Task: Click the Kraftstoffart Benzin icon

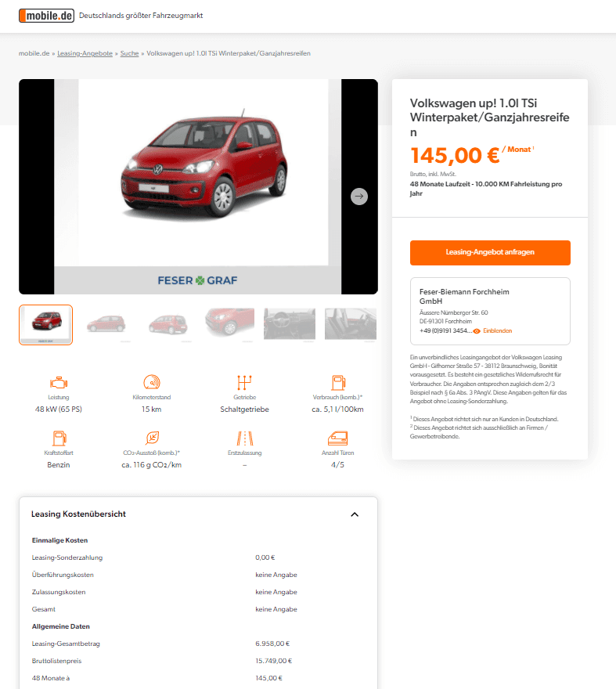Action: pyautogui.click(x=59, y=438)
